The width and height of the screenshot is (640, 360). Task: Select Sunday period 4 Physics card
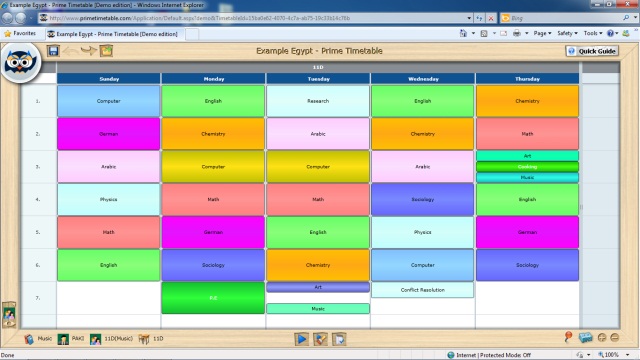point(109,200)
